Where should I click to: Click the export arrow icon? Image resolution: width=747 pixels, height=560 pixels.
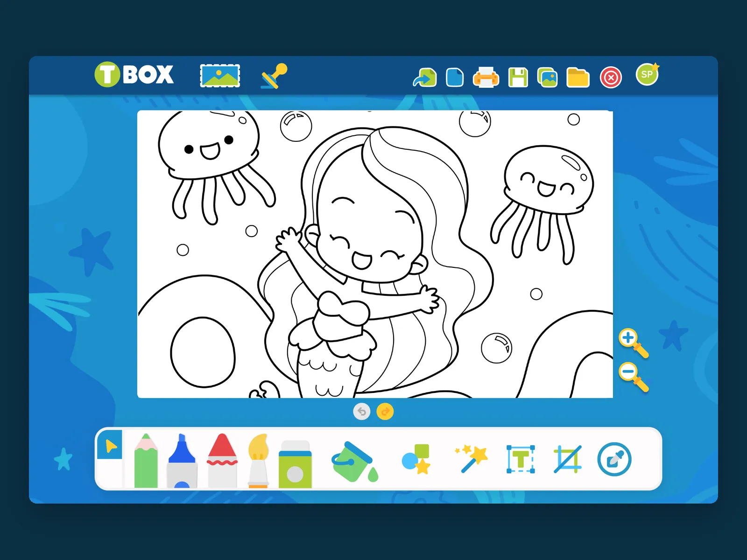pos(425,77)
